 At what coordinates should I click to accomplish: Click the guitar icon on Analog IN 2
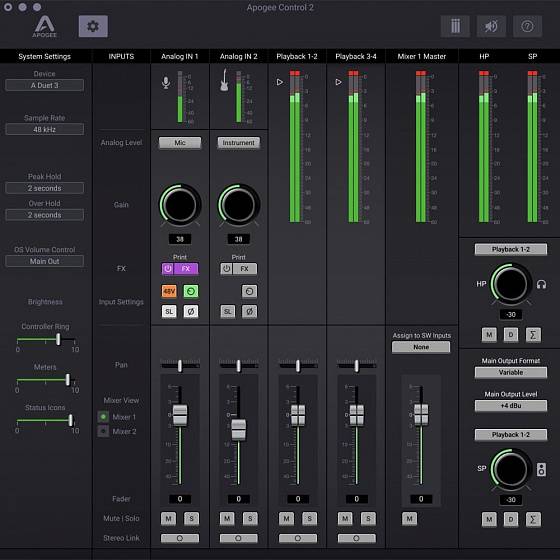224,80
